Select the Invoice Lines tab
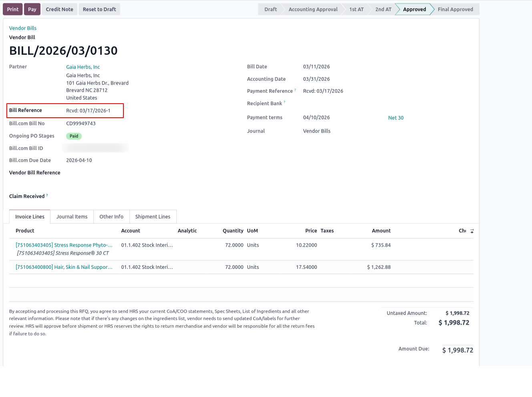Viewport: 532px width, 397px height. [30, 217]
